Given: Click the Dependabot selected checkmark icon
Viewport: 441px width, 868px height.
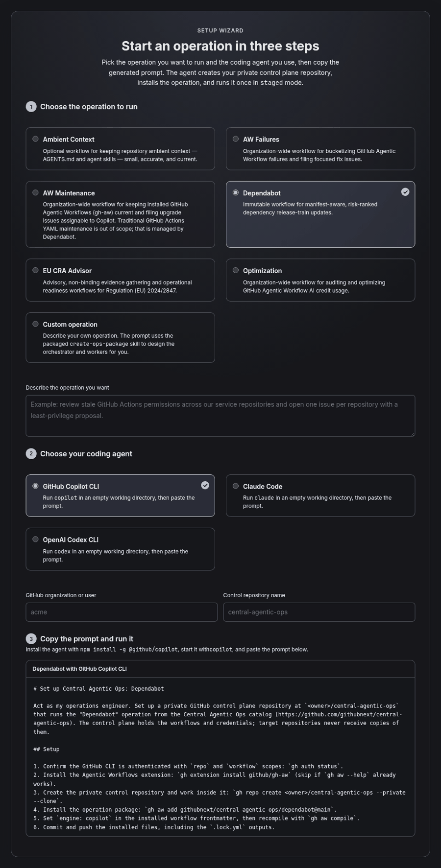Looking at the screenshot, I should click(x=405, y=192).
